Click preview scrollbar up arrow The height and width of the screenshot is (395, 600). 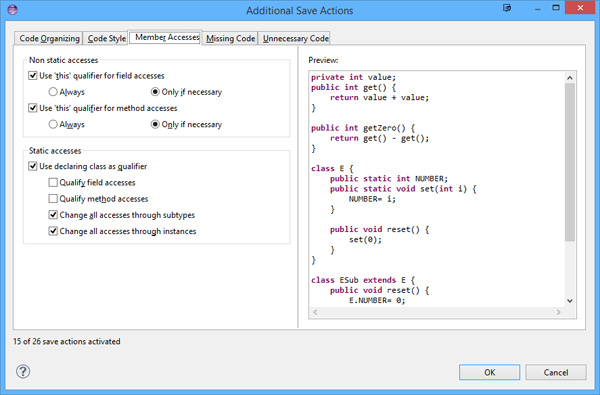tap(570, 78)
